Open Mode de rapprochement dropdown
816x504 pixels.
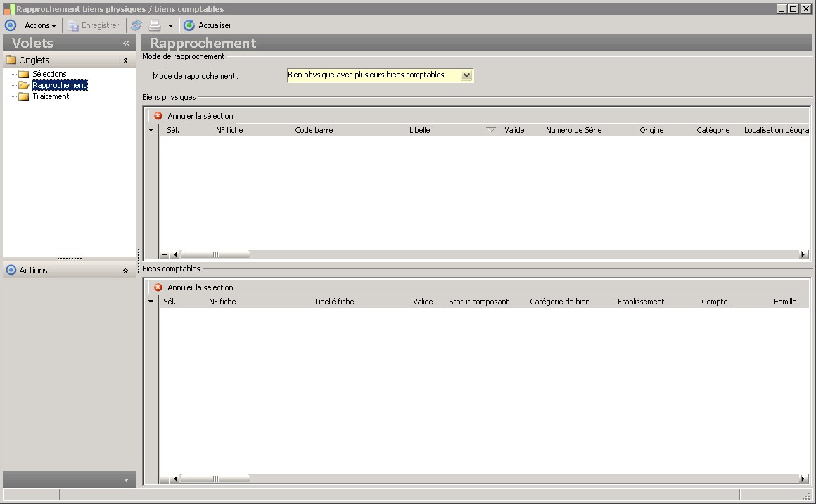coord(466,75)
